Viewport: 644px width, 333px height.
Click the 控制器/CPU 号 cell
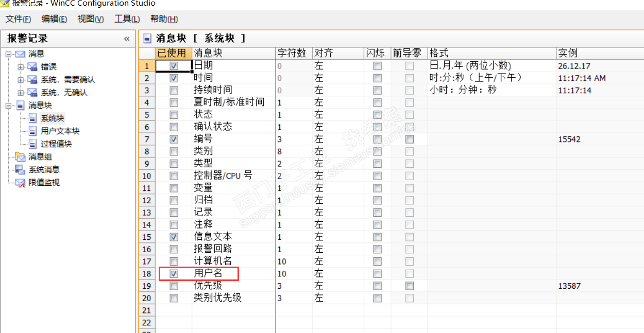click(234, 176)
